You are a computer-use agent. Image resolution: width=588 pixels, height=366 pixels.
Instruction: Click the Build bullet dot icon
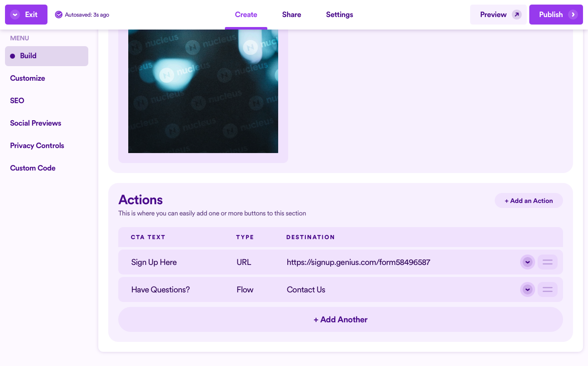(12, 56)
